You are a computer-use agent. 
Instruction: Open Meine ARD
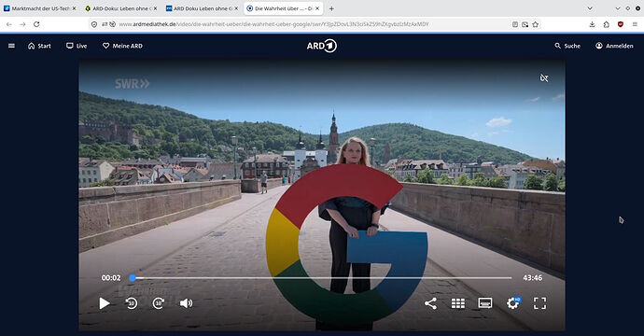(122, 46)
